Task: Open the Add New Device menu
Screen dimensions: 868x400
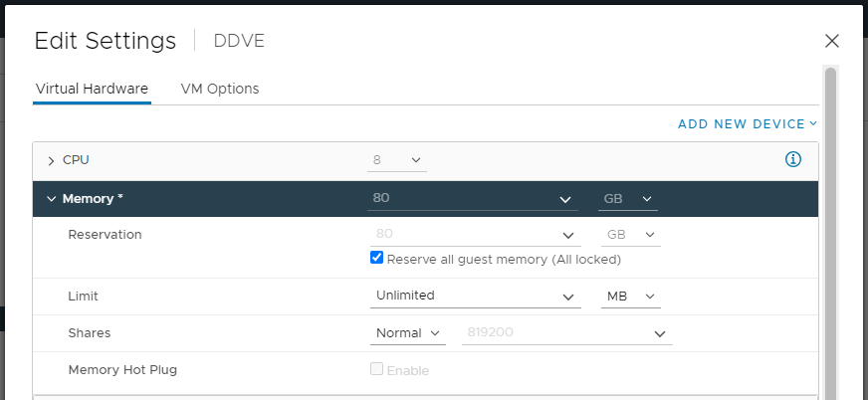Action: click(747, 124)
